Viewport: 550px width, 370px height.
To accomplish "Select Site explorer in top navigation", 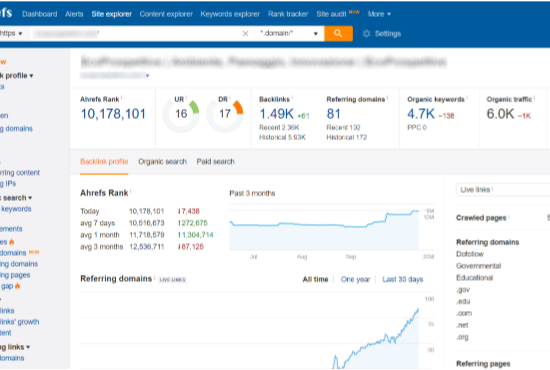I will pos(112,14).
